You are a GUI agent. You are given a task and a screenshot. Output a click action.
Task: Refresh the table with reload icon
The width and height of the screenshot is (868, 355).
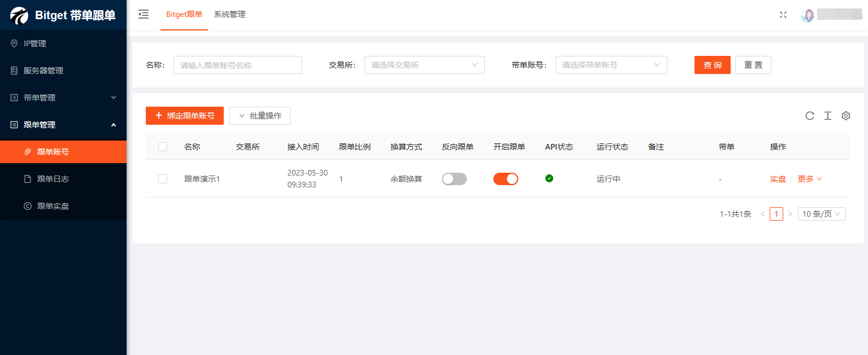tap(810, 116)
